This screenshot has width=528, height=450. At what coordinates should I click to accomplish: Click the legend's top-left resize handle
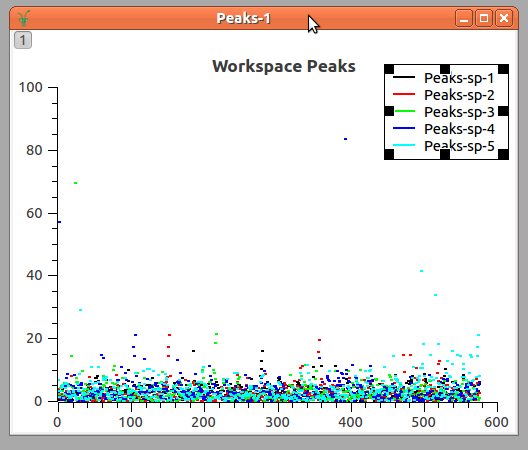(x=389, y=69)
